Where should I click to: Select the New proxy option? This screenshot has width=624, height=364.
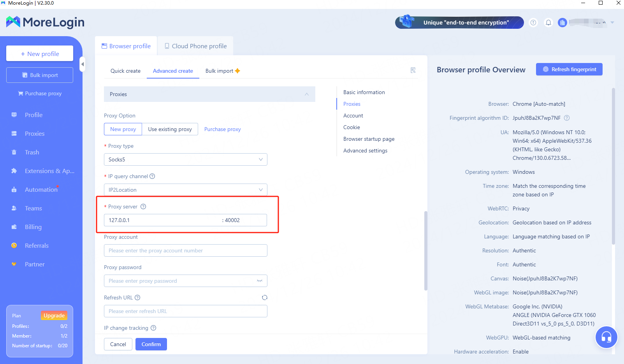pyautogui.click(x=123, y=129)
